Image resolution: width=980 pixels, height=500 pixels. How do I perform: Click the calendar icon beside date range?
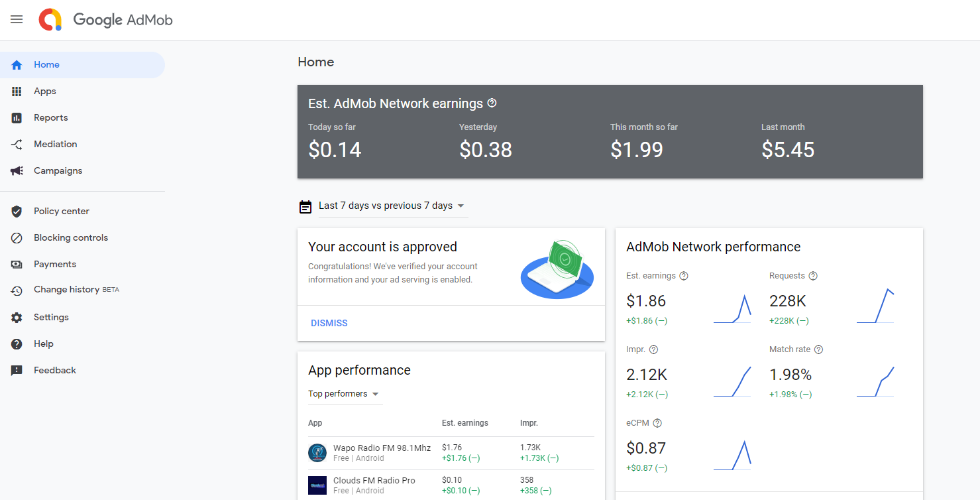click(x=305, y=206)
